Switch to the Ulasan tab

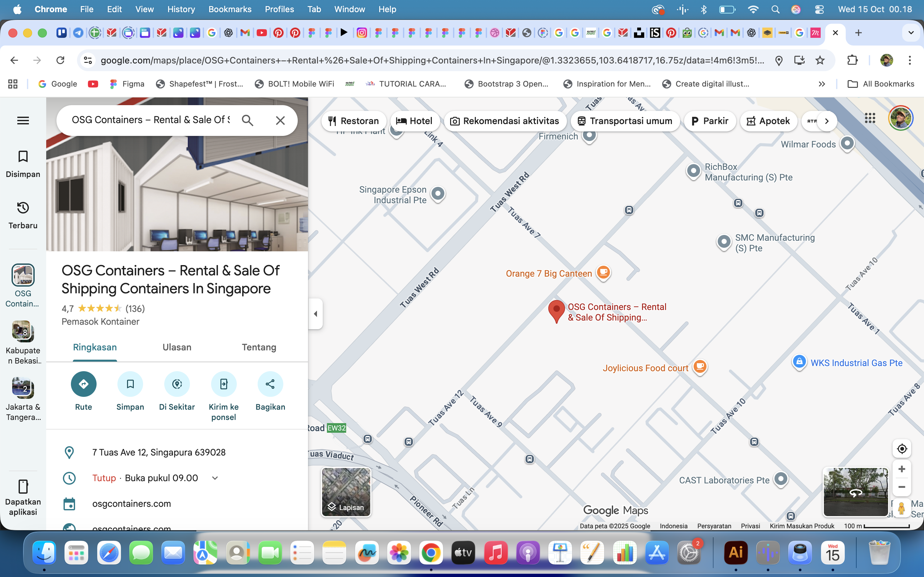[x=176, y=347]
